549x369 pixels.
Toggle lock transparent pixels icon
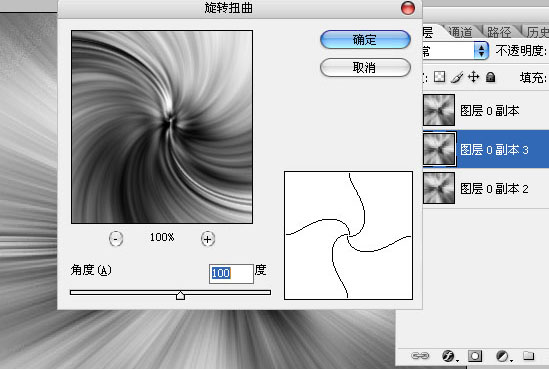pyautogui.click(x=439, y=77)
